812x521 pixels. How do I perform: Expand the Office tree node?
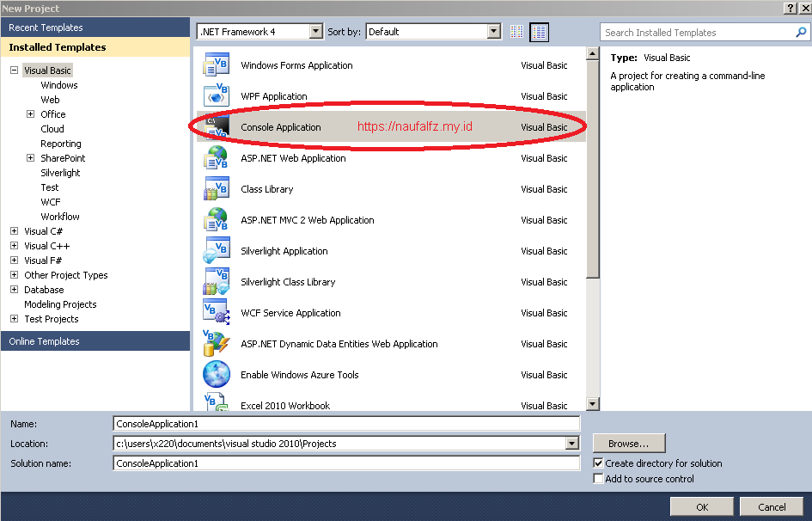coord(31,114)
